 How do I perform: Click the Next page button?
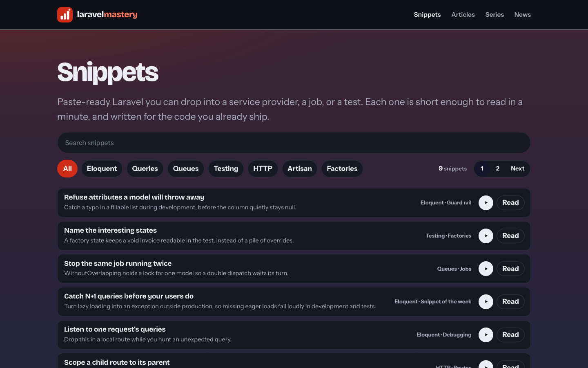[x=517, y=168]
